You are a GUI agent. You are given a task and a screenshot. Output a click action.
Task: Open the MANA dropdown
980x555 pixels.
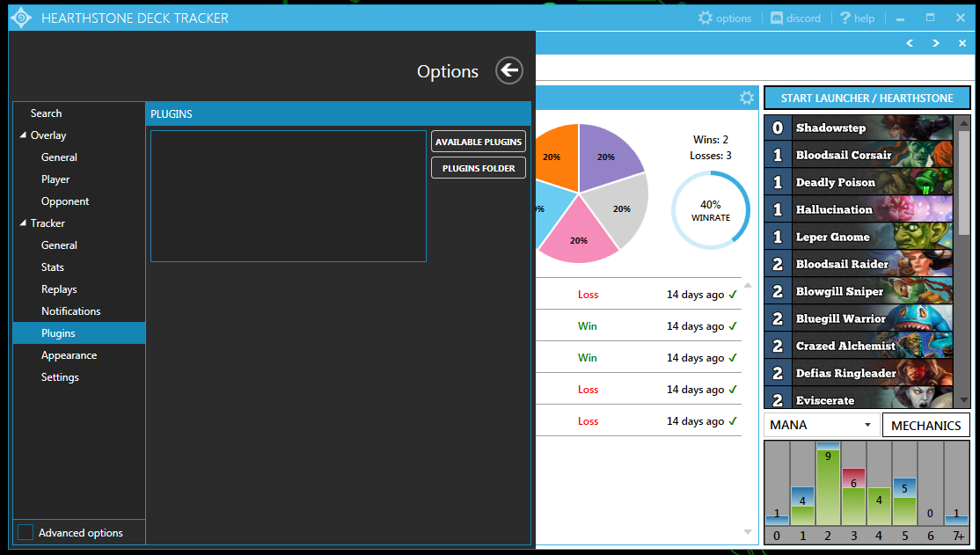pos(822,425)
